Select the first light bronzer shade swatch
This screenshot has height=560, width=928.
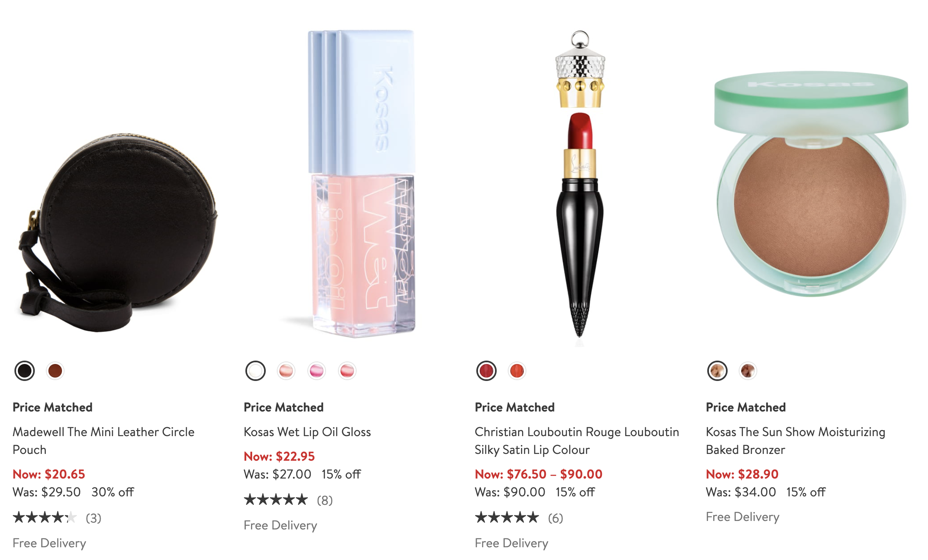click(x=717, y=371)
